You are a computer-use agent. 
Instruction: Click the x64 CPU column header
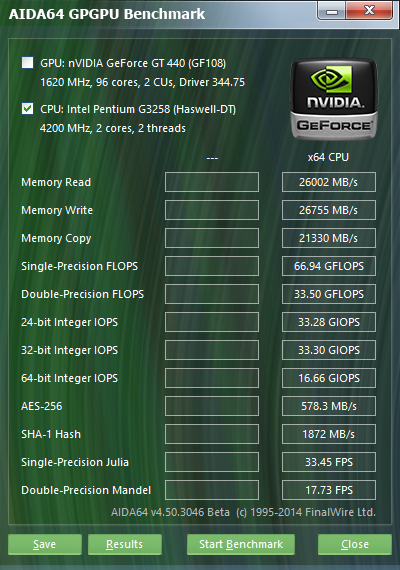click(328, 157)
